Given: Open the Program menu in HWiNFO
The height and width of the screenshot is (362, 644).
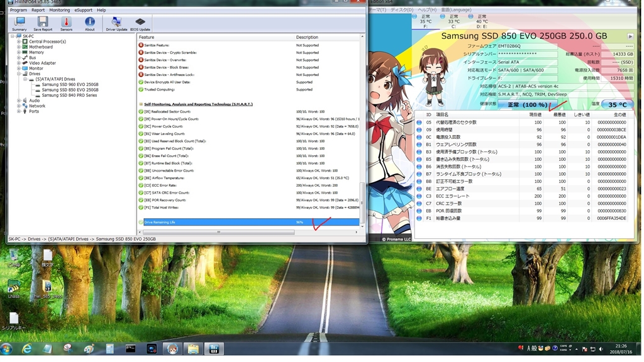Looking at the screenshot, I should 18,10.
